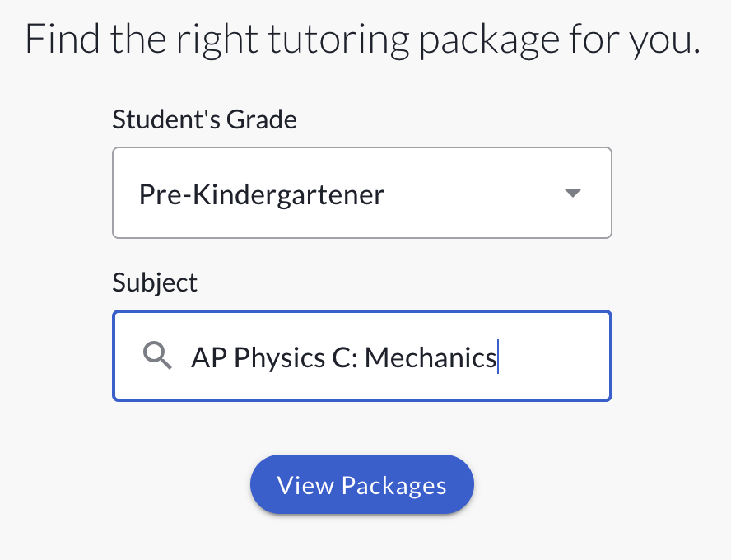Image resolution: width=731 pixels, height=560 pixels.
Task: Click the word Physics in Subject field
Action: coord(280,359)
